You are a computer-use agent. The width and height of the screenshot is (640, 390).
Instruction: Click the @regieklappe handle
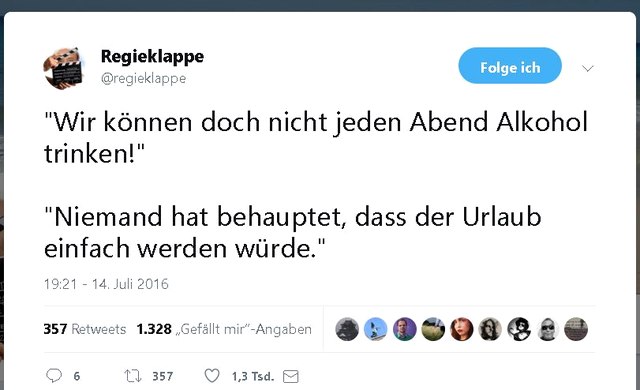[143, 78]
